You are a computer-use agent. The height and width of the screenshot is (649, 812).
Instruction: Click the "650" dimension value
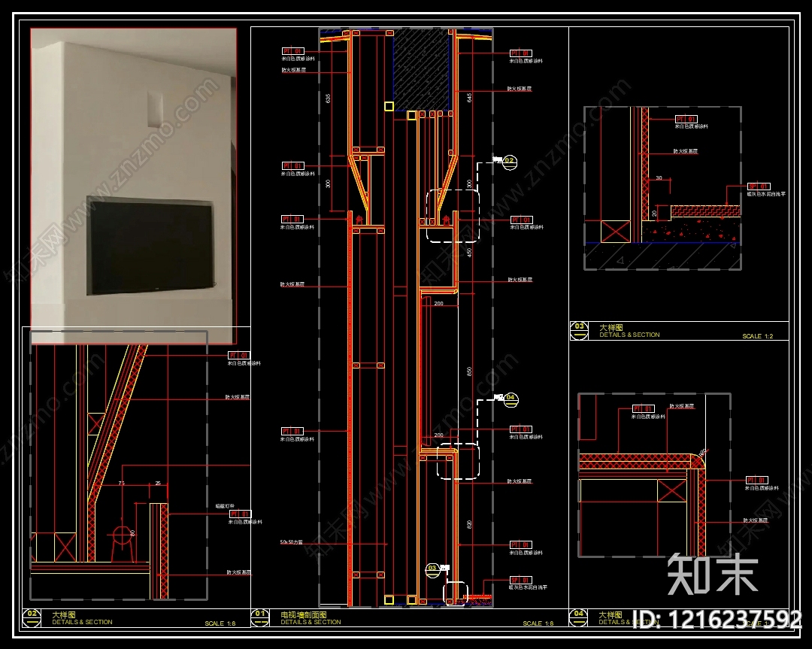[469, 372]
